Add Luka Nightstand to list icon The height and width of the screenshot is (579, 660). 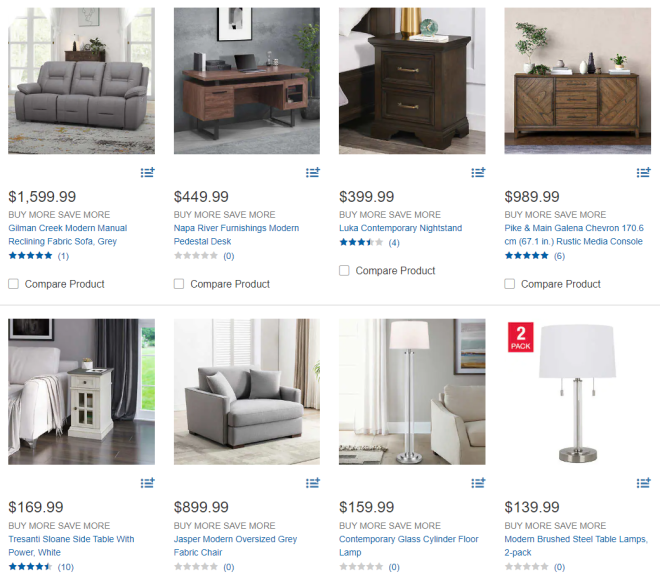(x=478, y=172)
